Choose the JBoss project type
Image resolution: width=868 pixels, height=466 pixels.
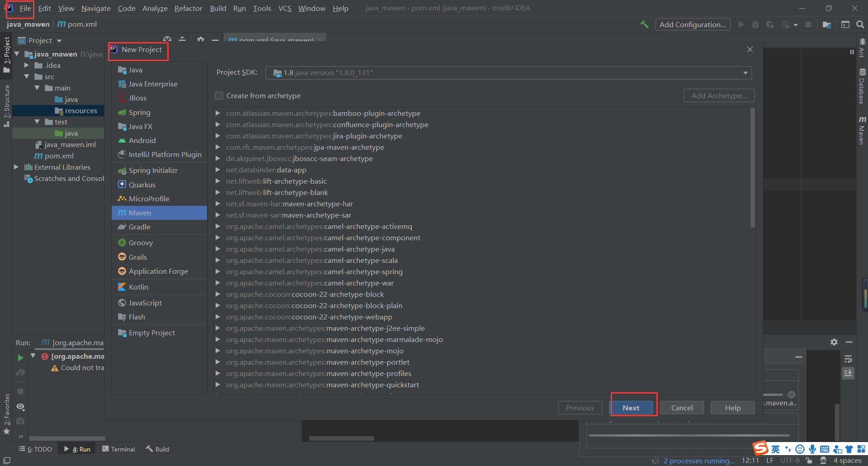click(x=159, y=98)
